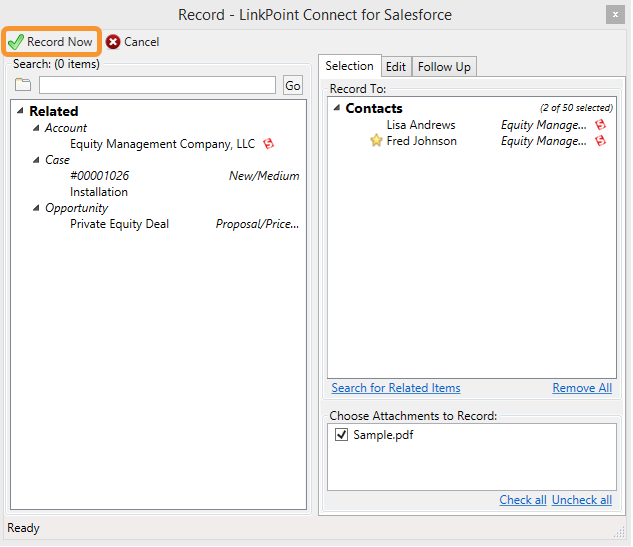The image size is (633, 547).
Task: Click the Go search button
Action: point(293,85)
